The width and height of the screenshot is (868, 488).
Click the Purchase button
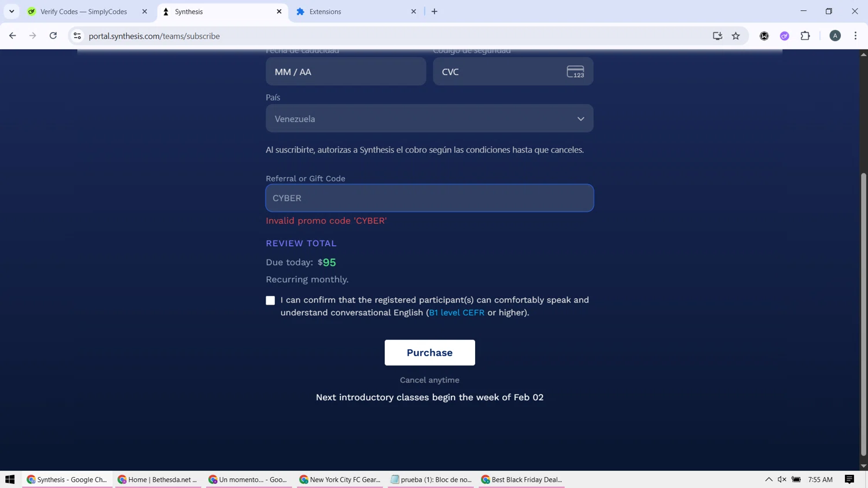coord(429,353)
